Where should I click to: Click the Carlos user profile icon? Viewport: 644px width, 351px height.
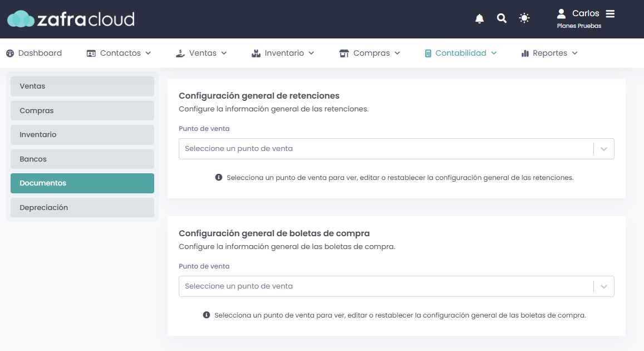[x=561, y=13]
